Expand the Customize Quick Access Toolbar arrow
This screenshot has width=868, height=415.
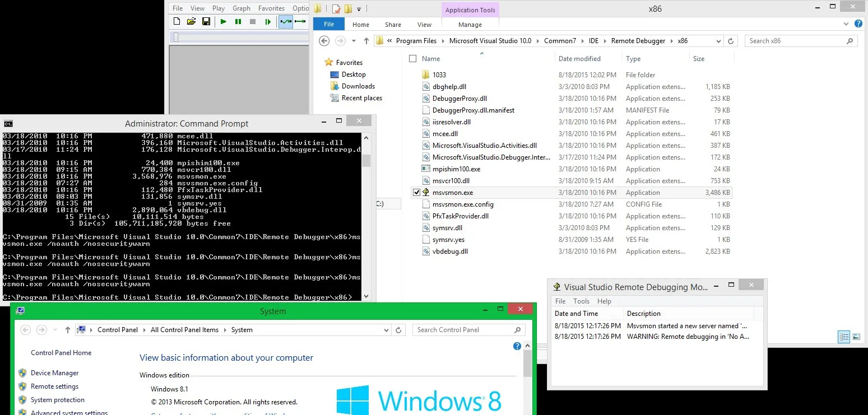[x=359, y=9]
